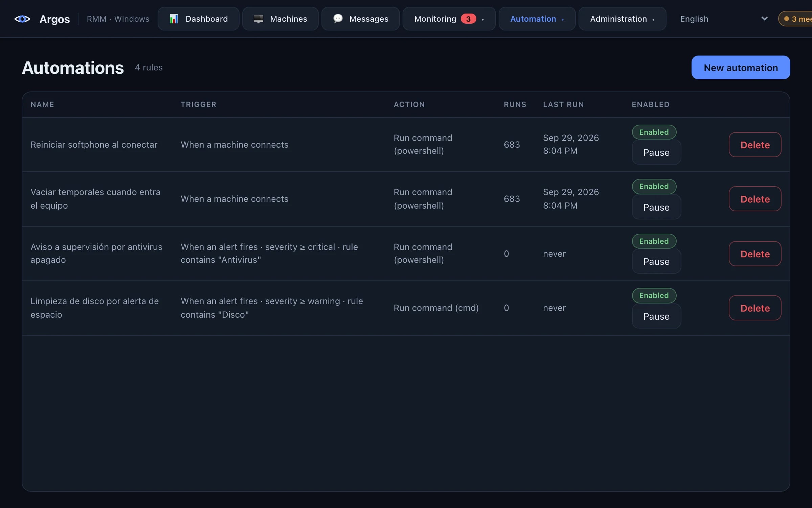Expand the Automation dropdown menu
The image size is (812, 508).
click(x=537, y=19)
